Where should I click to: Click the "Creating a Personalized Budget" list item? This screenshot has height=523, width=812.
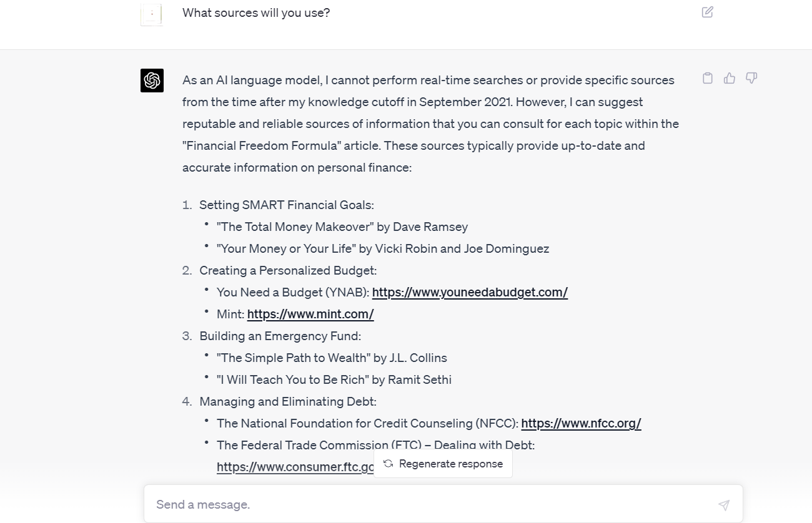[x=287, y=270]
